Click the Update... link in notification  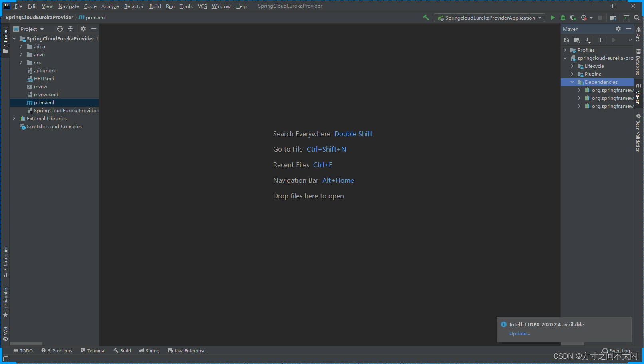(x=519, y=334)
